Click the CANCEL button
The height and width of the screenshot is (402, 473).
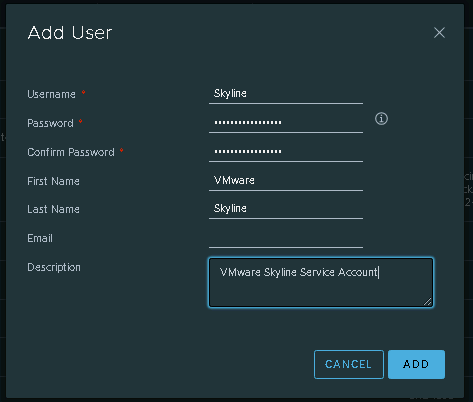[x=349, y=364]
